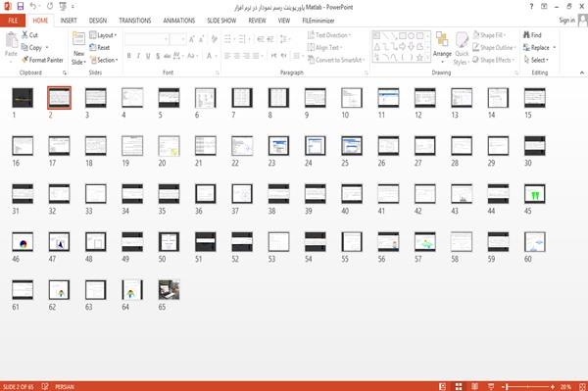Save the presentation from the quick access toolbar

click(21, 7)
